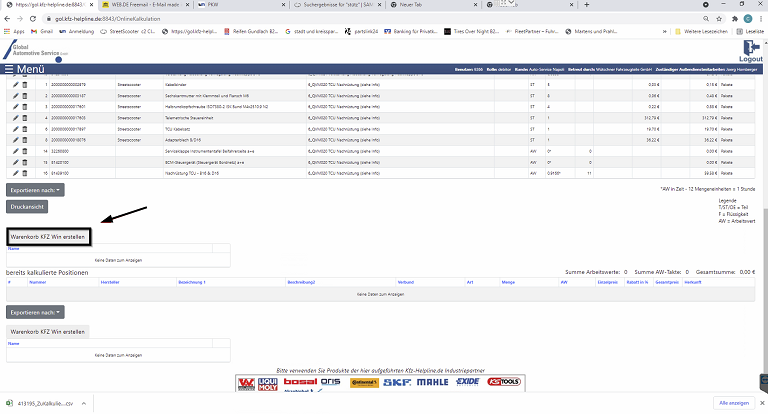The width and height of the screenshot is (768, 414).
Task: Open the partslink24 bookmark
Action: 361,31
